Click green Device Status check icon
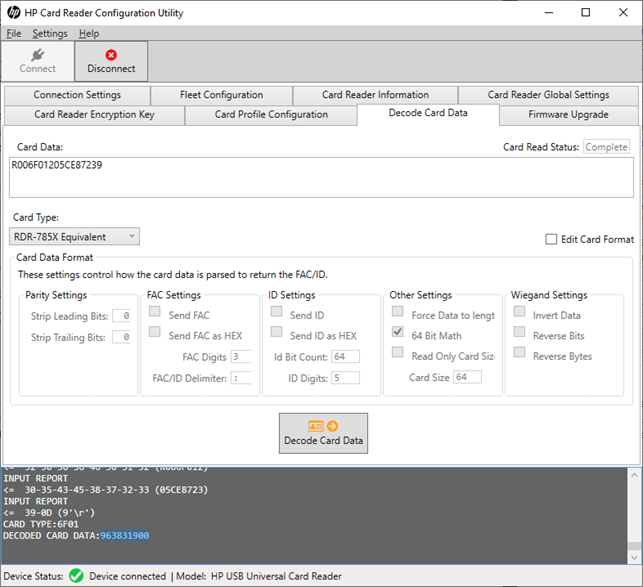This screenshot has width=643, height=587. 76,576
